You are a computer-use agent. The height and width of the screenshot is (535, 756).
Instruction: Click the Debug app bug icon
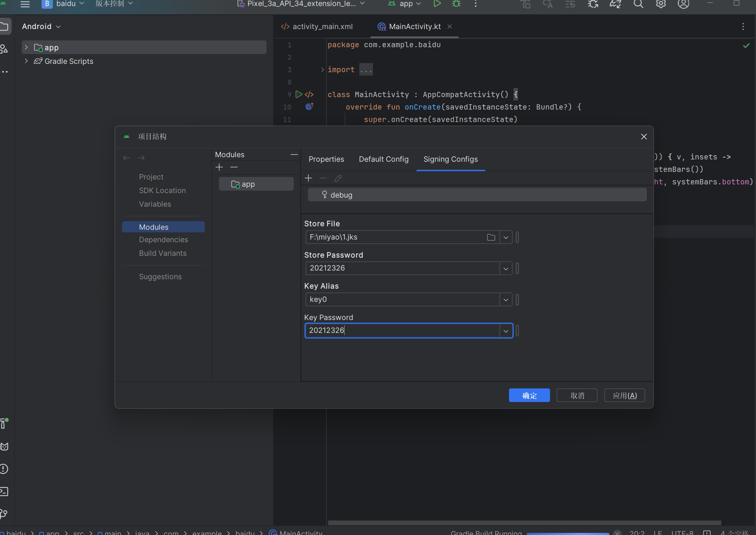[x=456, y=4]
